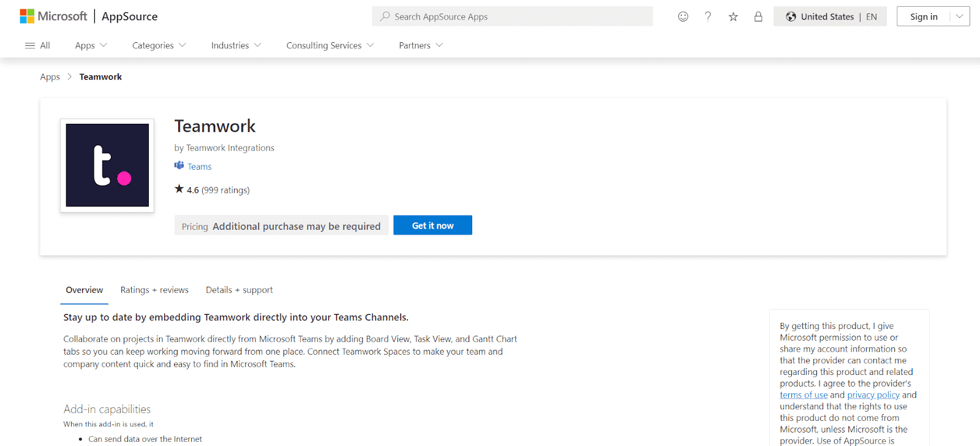Viewport: 980px width, 446px height.
Task: Open the help question mark icon
Action: pyautogui.click(x=708, y=17)
